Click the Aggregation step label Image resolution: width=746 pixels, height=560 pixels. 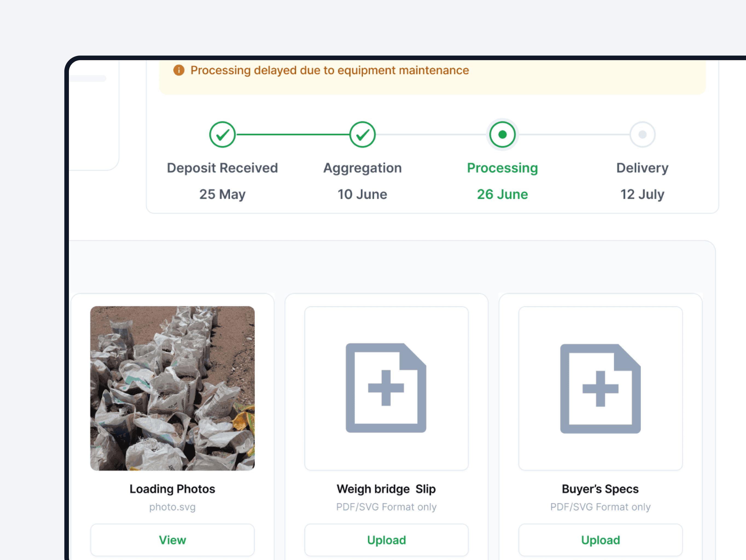pos(362,168)
